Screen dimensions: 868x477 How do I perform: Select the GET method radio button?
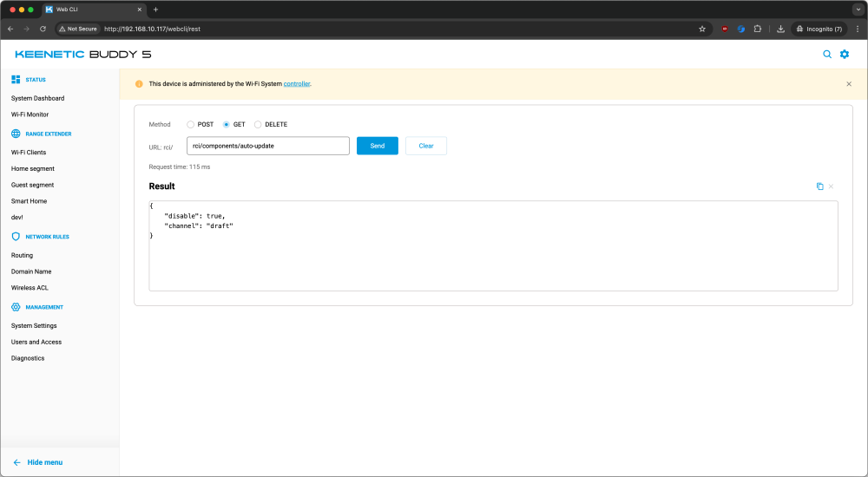point(227,125)
